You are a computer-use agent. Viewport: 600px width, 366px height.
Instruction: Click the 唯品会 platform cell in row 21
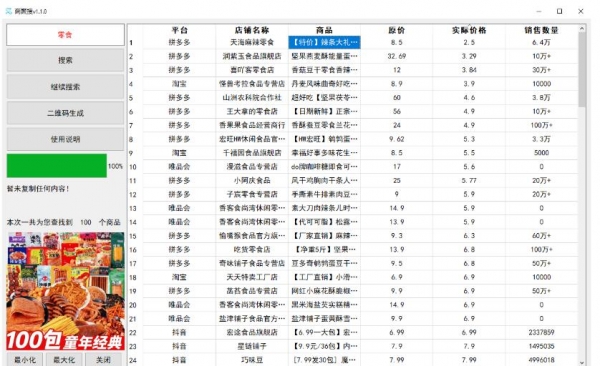pyautogui.click(x=179, y=319)
